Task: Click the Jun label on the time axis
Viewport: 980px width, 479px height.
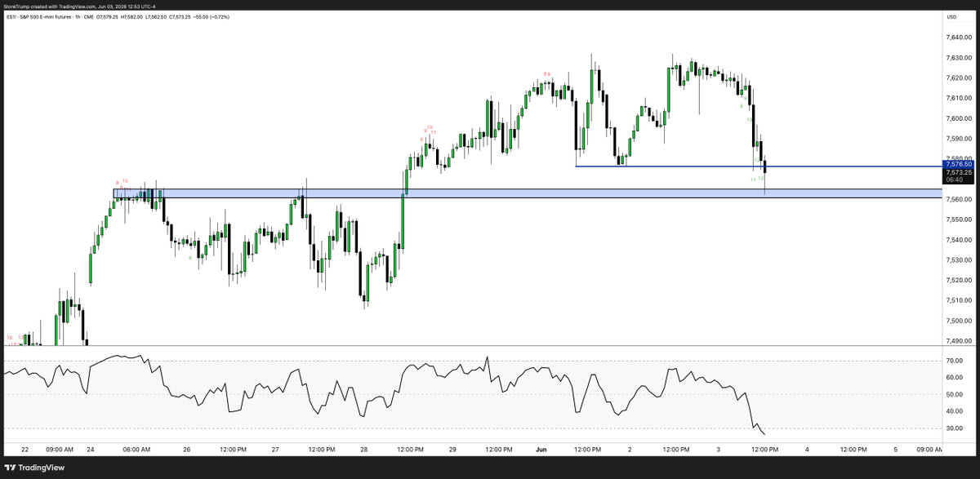Action: click(543, 450)
